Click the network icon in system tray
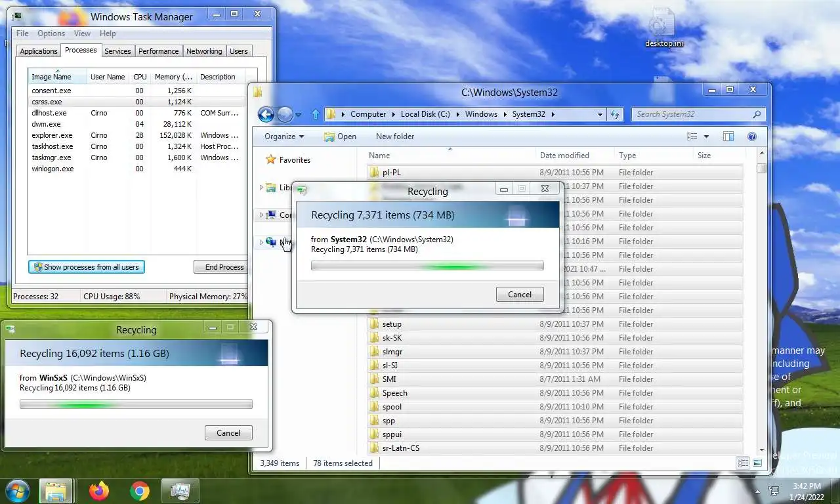This screenshot has width=840, height=504. point(774,491)
